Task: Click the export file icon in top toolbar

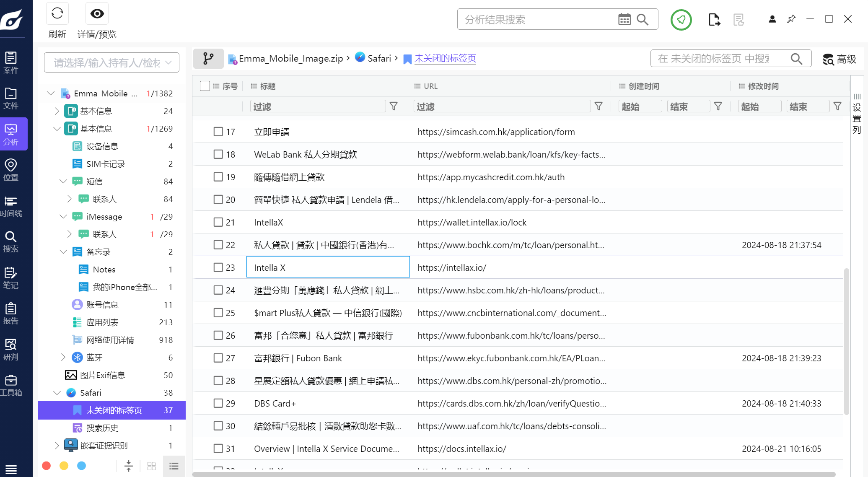Action: (714, 20)
